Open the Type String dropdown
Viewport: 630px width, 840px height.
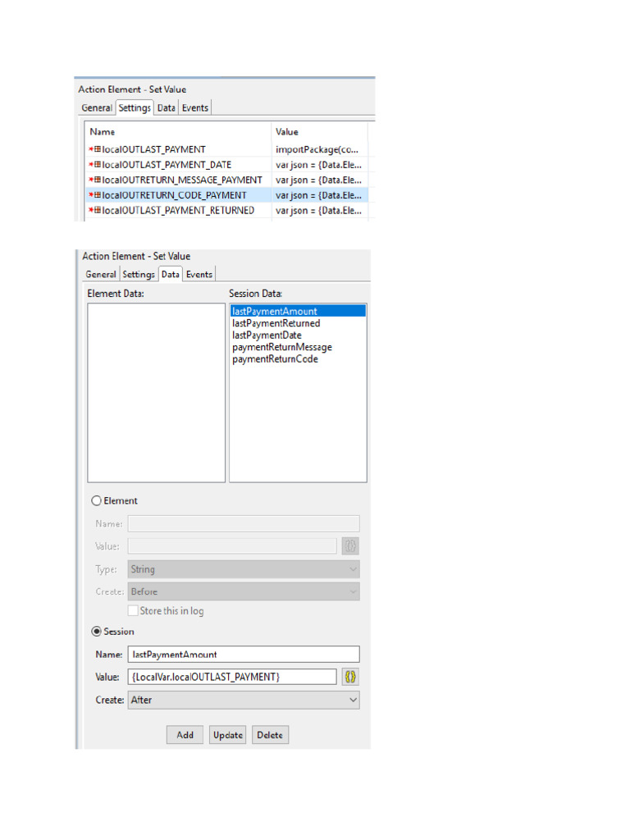[x=244, y=569]
